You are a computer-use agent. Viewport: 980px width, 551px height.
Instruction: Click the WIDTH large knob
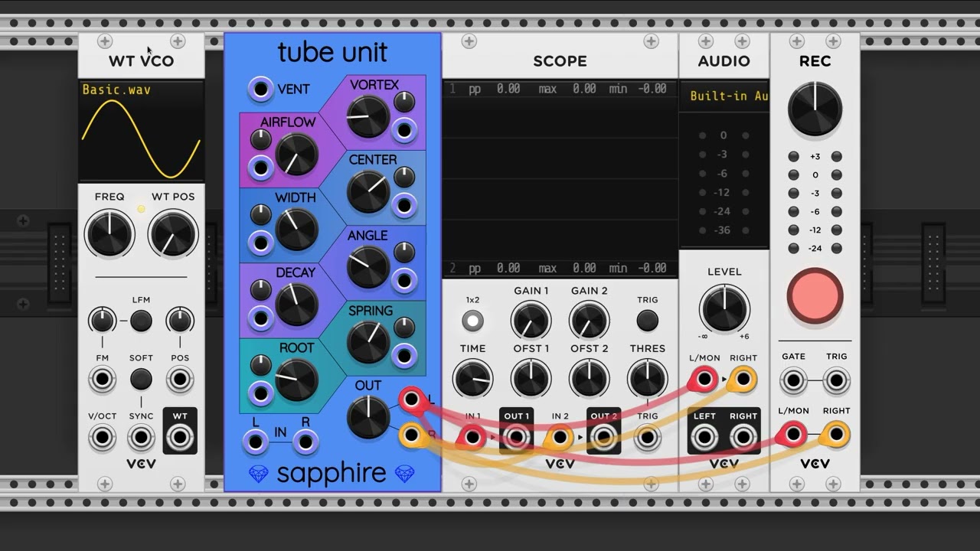click(x=296, y=230)
